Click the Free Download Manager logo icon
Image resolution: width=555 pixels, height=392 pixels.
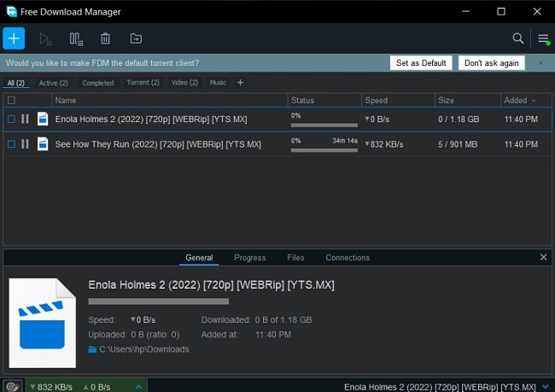12,12
